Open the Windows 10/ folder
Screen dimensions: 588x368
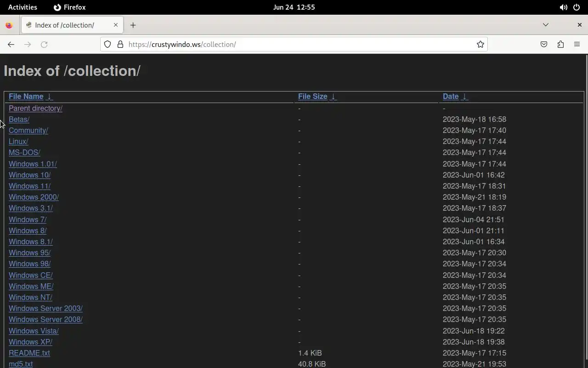(x=29, y=175)
